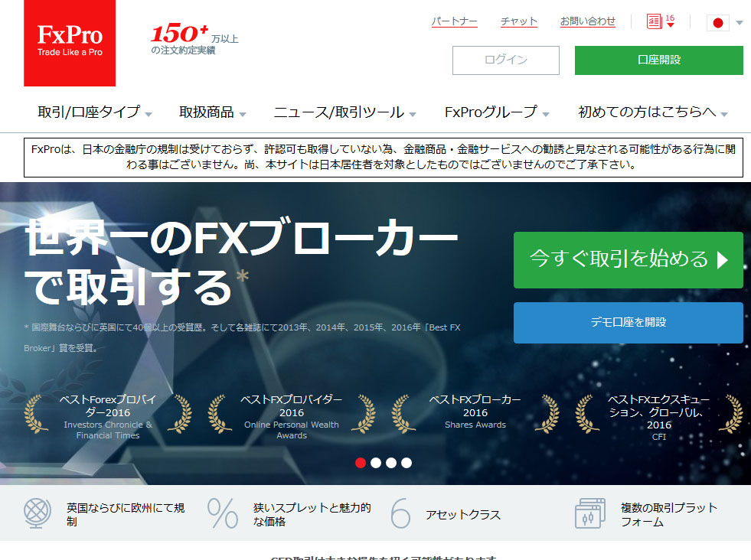Image resolution: width=751 pixels, height=560 pixels.
Task: Click the green 口座開設 button
Action: [x=659, y=60]
